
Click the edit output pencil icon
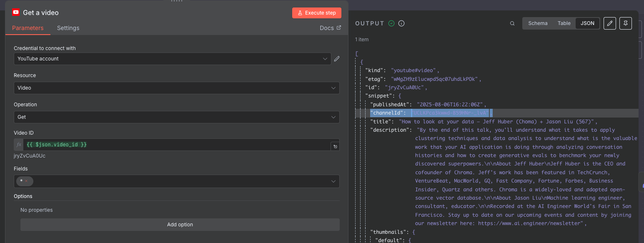tap(610, 23)
